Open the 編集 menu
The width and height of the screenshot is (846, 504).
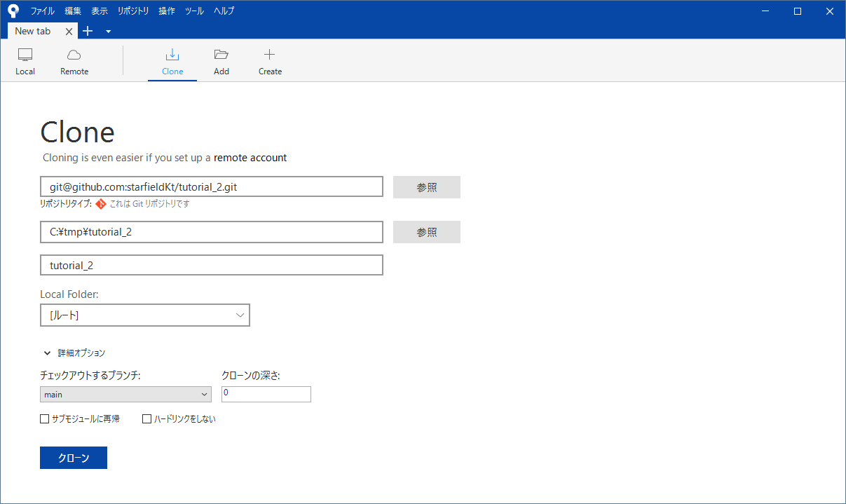pyautogui.click(x=73, y=11)
